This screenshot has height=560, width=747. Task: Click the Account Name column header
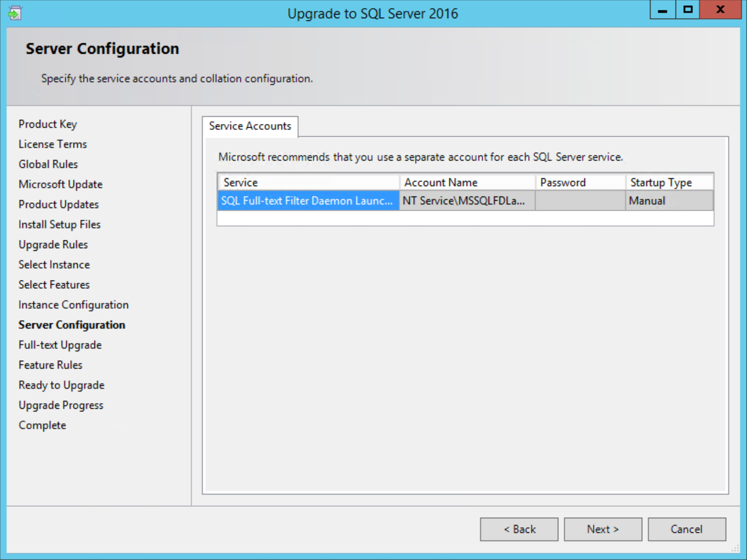click(468, 182)
